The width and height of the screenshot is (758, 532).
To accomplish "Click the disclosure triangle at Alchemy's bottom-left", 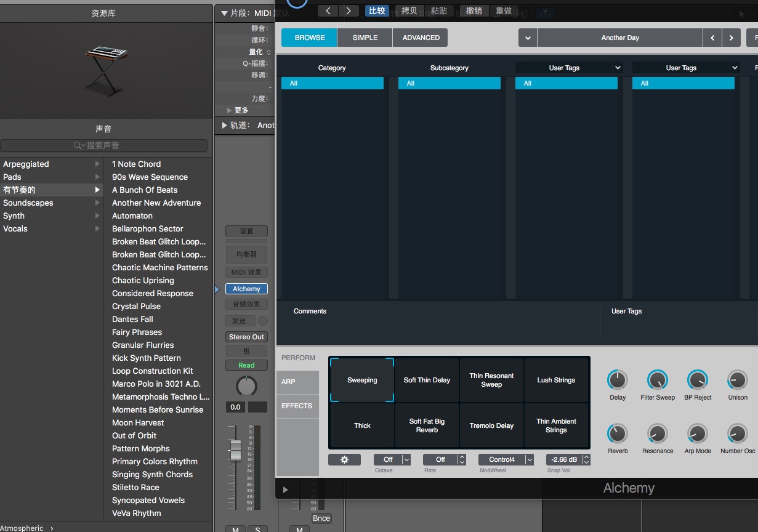I will tap(285, 490).
